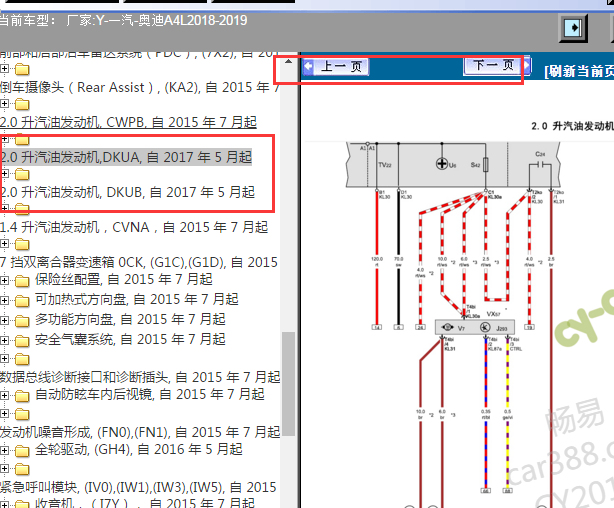Click the folder icon below 安全气囊系统 row
Screen dimensions: 614x508
click(x=22, y=359)
